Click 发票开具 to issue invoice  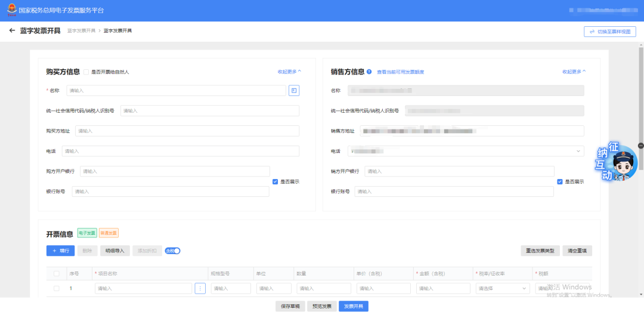point(354,306)
